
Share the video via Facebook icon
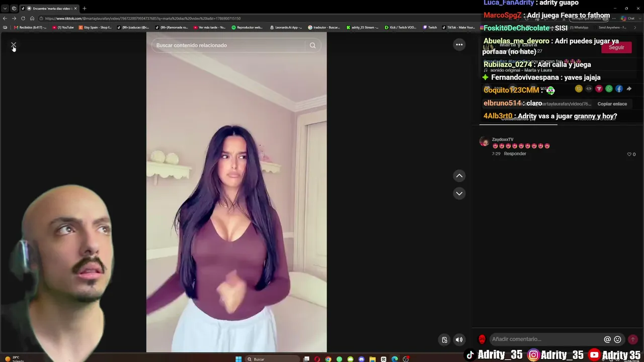pos(619,89)
